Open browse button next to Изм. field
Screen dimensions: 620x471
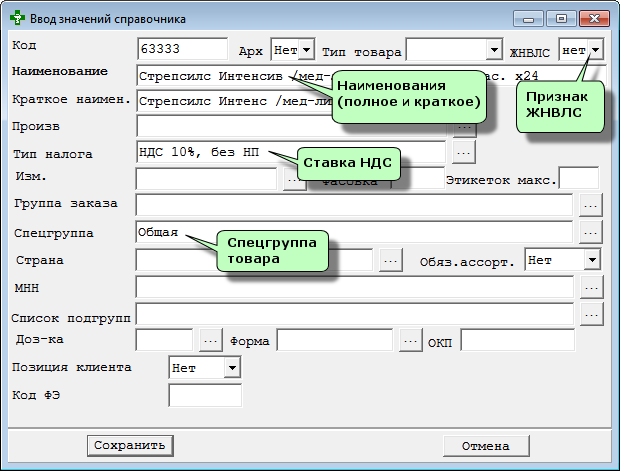(x=295, y=180)
